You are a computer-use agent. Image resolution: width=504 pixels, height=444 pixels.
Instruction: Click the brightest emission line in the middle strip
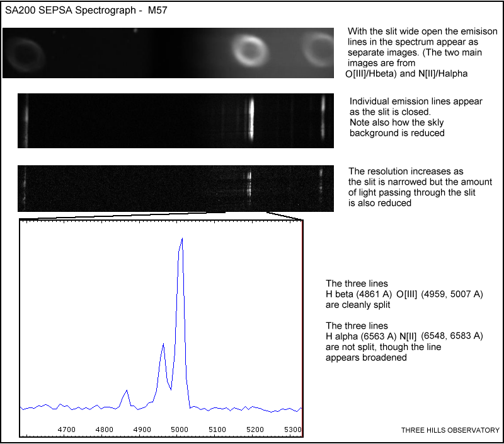[x=251, y=119]
